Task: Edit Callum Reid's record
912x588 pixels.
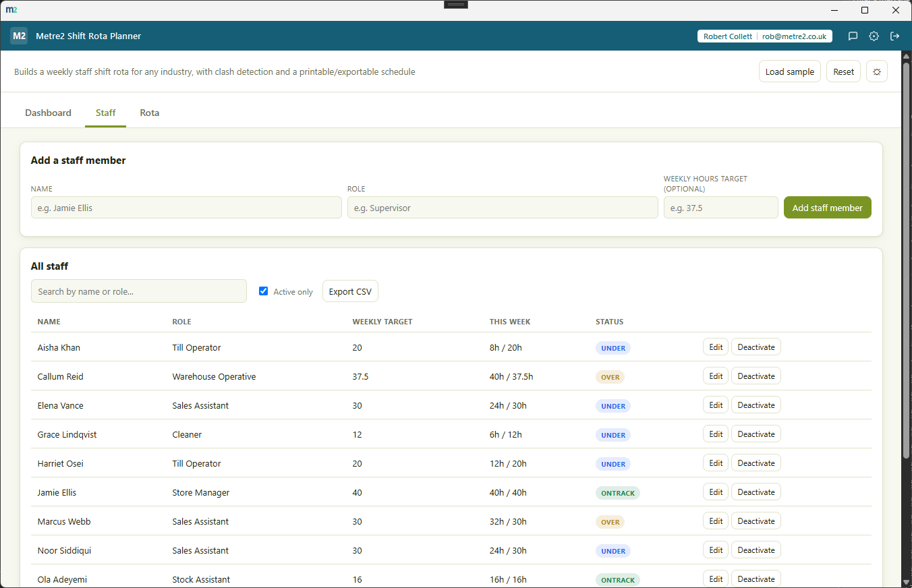Action: pos(716,376)
